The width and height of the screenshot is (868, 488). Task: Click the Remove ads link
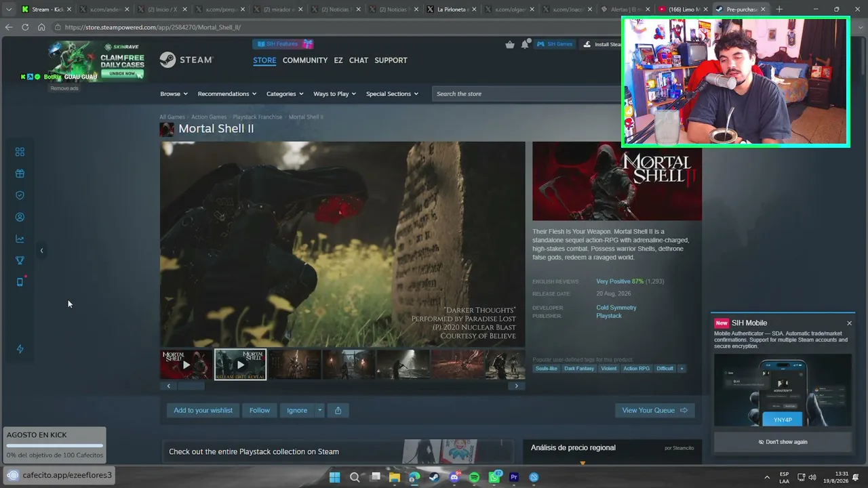pyautogui.click(x=64, y=88)
